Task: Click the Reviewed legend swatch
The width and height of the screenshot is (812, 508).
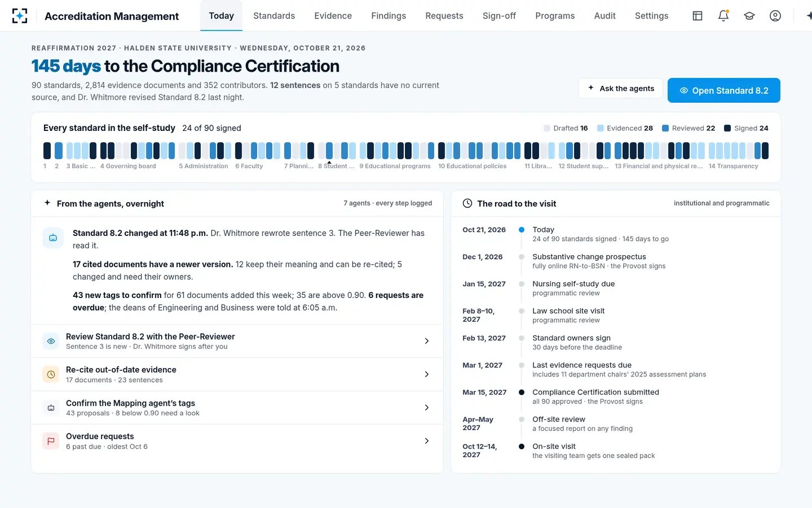Action: point(665,128)
